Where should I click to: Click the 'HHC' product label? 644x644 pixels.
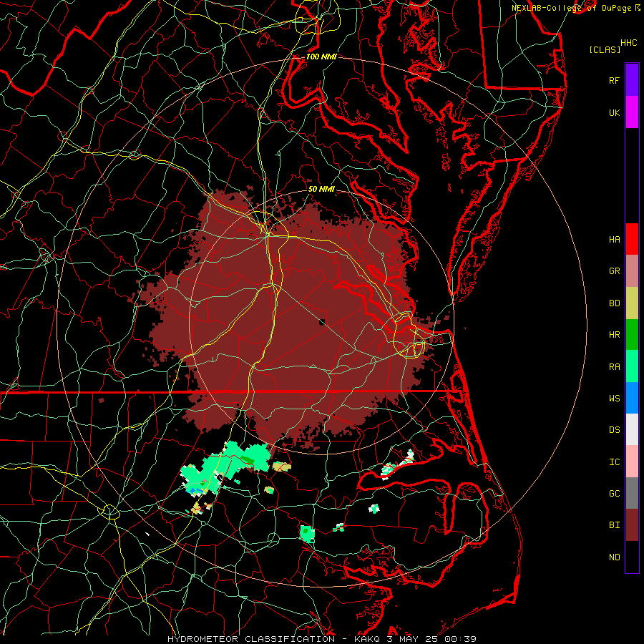click(629, 43)
